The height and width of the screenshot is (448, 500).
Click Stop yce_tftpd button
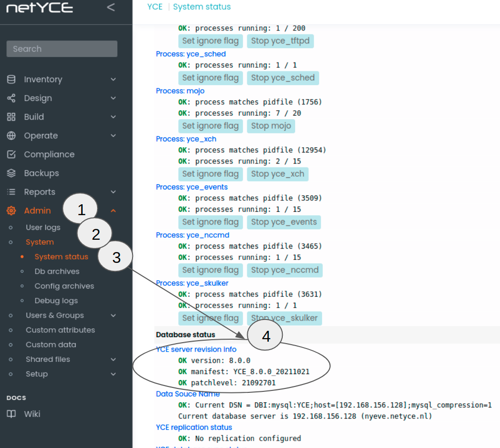280,41
